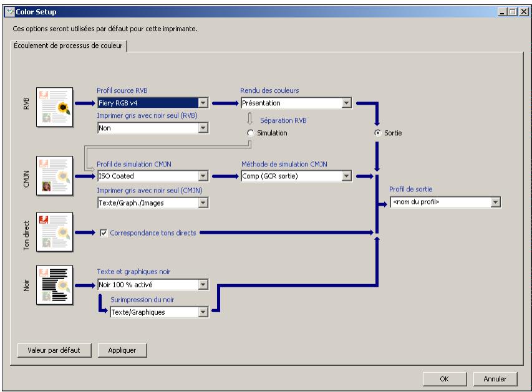Click the Profil de sortie label
Image resolution: width=532 pixels, height=392 pixels.
tap(411, 189)
